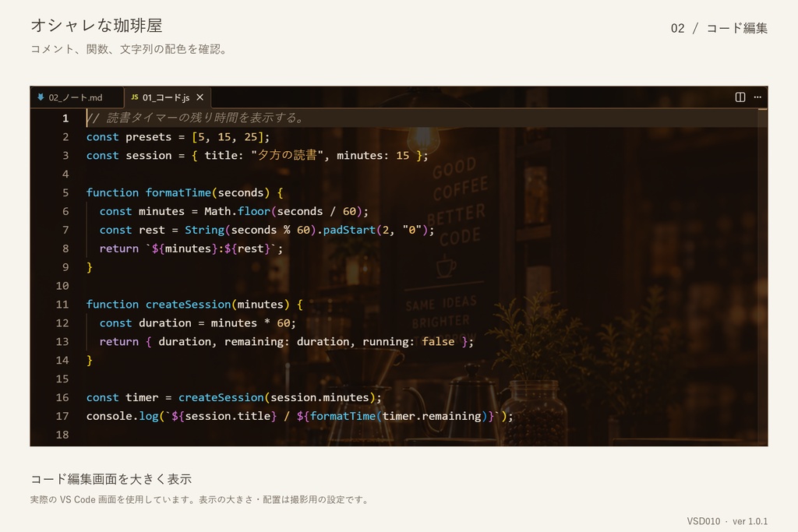Click the caption コード編集画面を大きく表示

point(111,479)
